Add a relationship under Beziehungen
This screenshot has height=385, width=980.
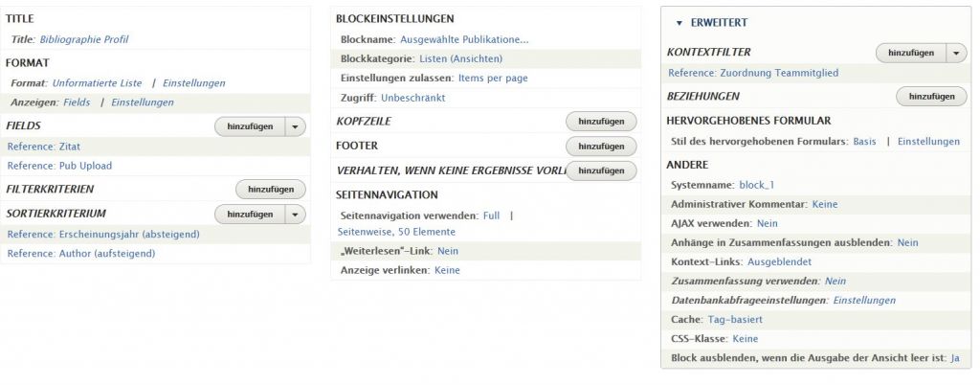(931, 96)
